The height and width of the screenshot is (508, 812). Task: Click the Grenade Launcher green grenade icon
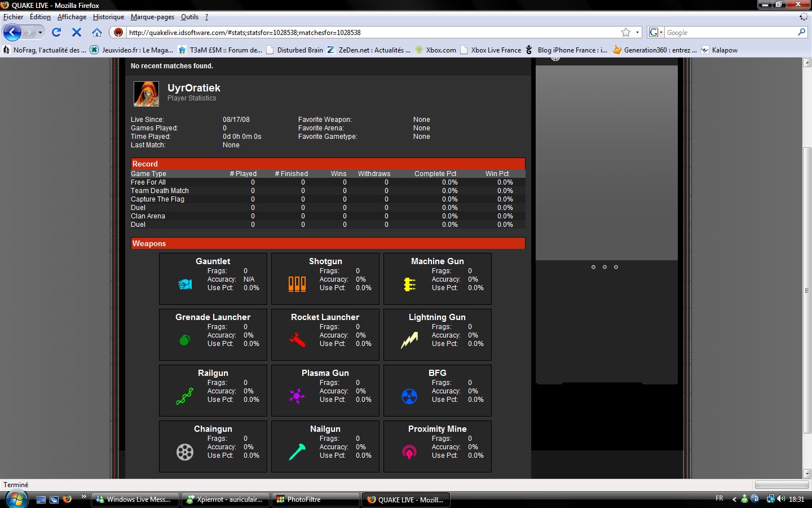(184, 340)
